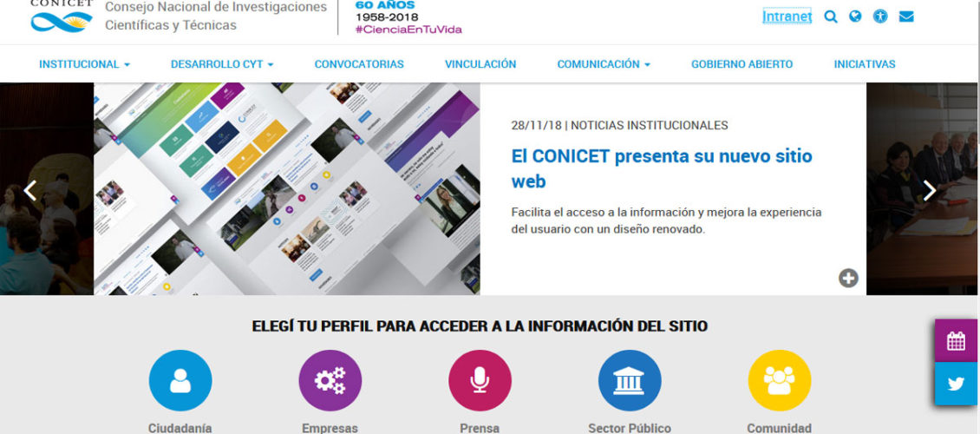Select the Comunidad group icon
The width and height of the screenshot is (980, 434).
point(780,380)
